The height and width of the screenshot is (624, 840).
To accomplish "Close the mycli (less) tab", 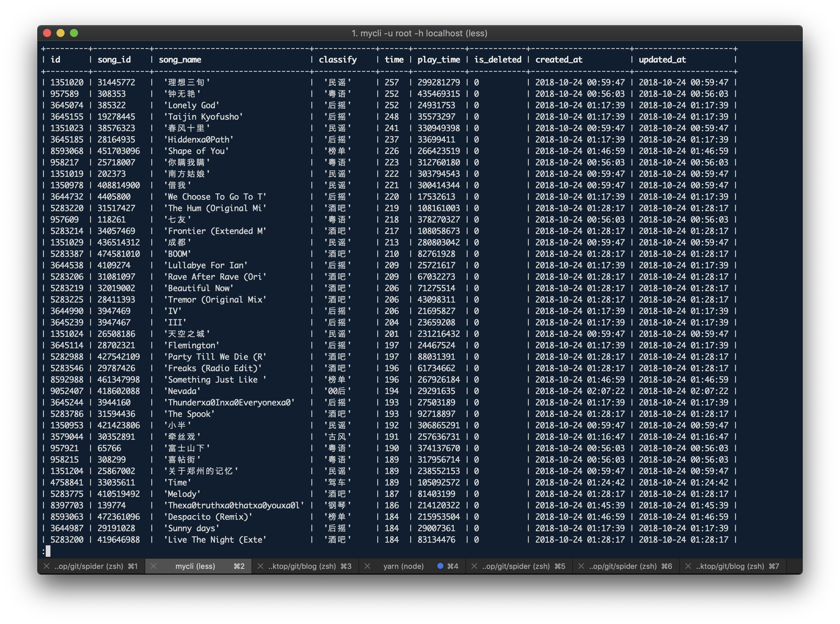I will click(153, 566).
